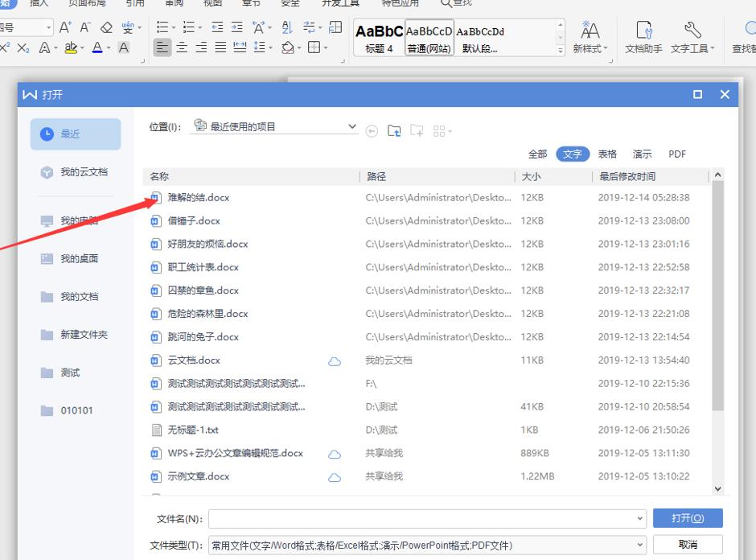
Task: Click the subscript icon
Action: [x=23, y=48]
